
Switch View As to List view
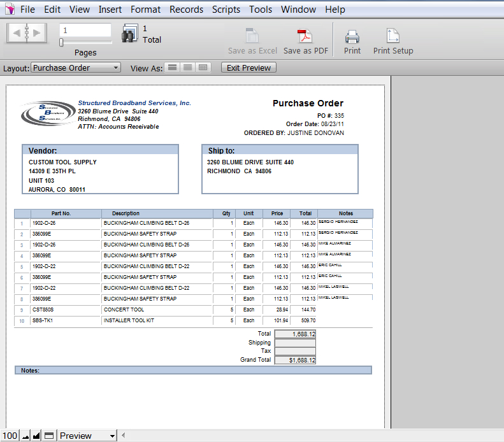point(187,68)
